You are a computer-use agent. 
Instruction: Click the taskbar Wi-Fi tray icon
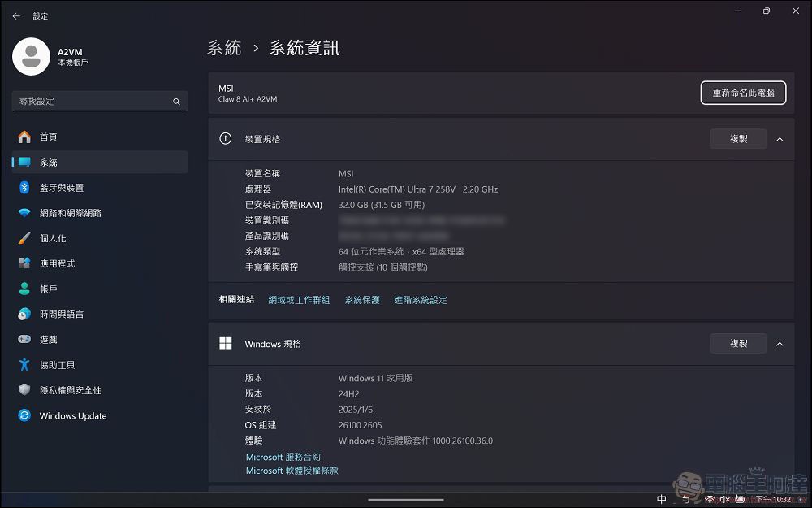click(710, 500)
